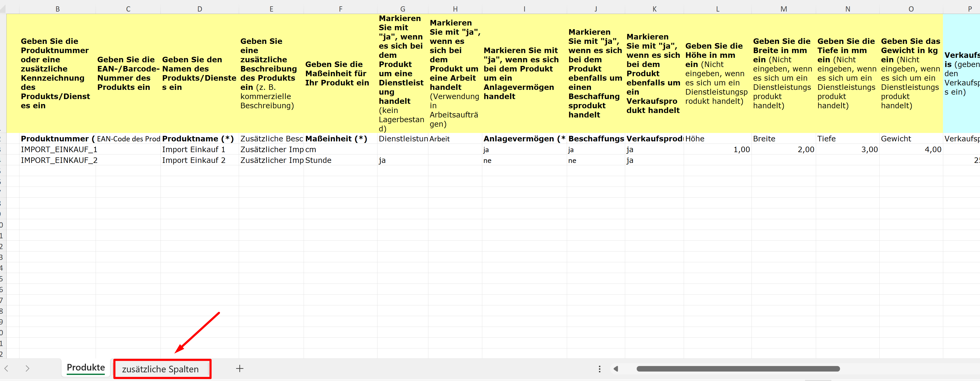Select column B header
The width and height of the screenshot is (980, 381).
coord(58,9)
